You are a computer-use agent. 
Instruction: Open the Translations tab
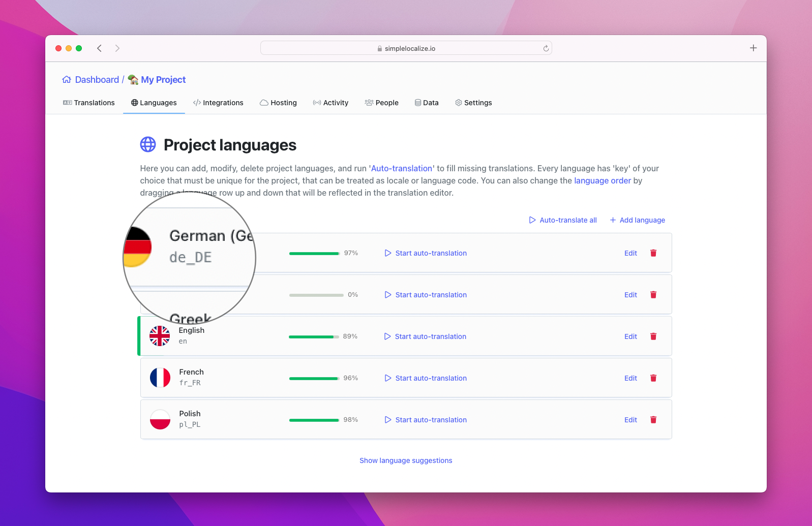(89, 103)
